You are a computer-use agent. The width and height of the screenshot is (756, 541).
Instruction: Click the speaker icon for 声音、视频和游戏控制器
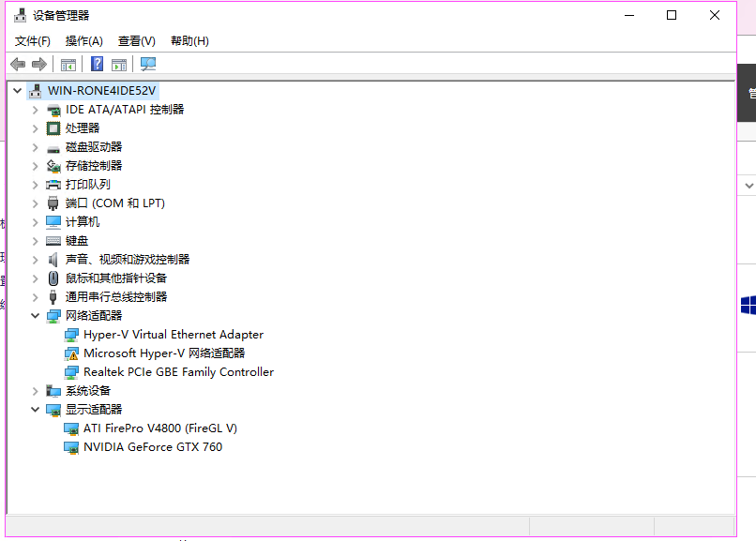pos(53,260)
